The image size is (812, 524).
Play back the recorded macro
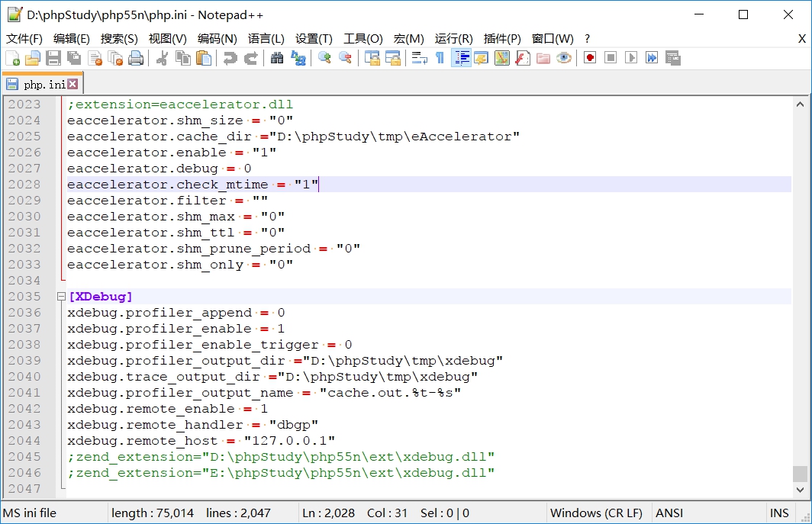(x=631, y=58)
